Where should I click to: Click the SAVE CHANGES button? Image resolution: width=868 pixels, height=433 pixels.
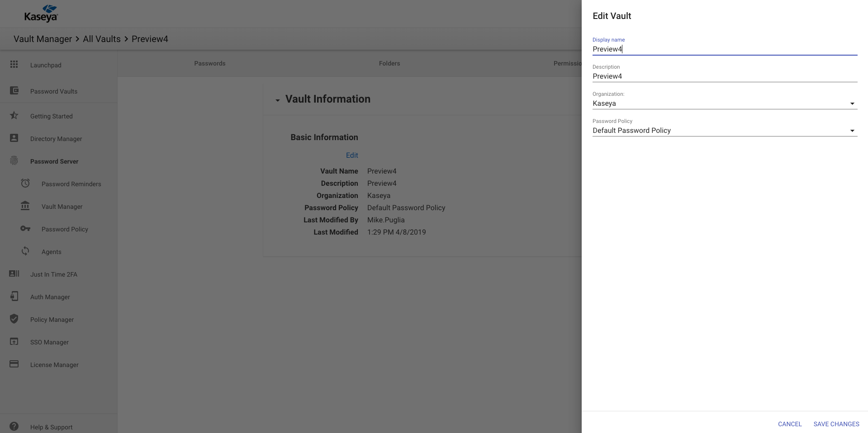(x=836, y=424)
